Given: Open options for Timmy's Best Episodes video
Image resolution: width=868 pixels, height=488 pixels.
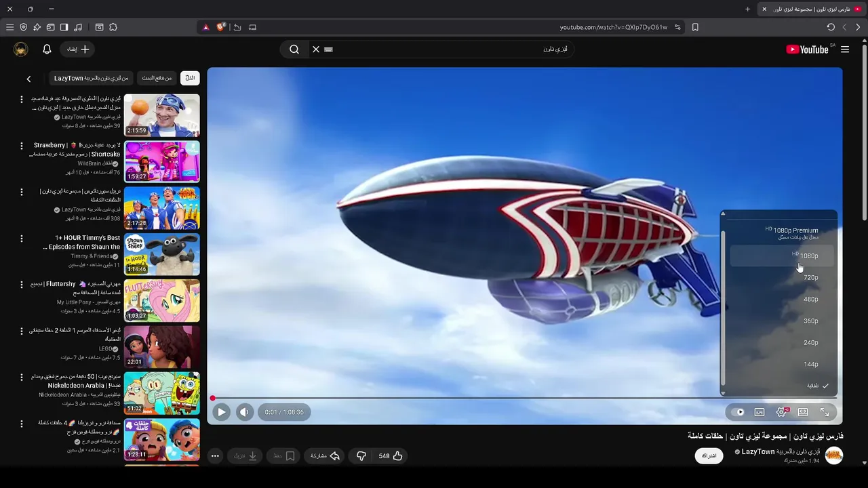Looking at the screenshot, I should tap(21, 239).
